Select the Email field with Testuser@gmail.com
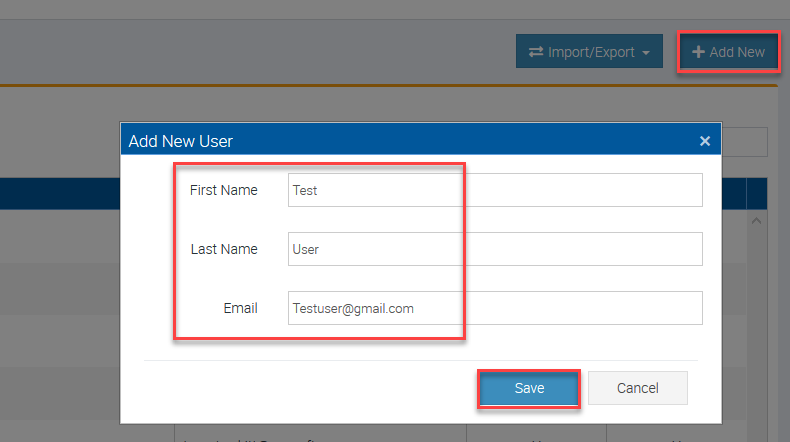 tap(495, 308)
